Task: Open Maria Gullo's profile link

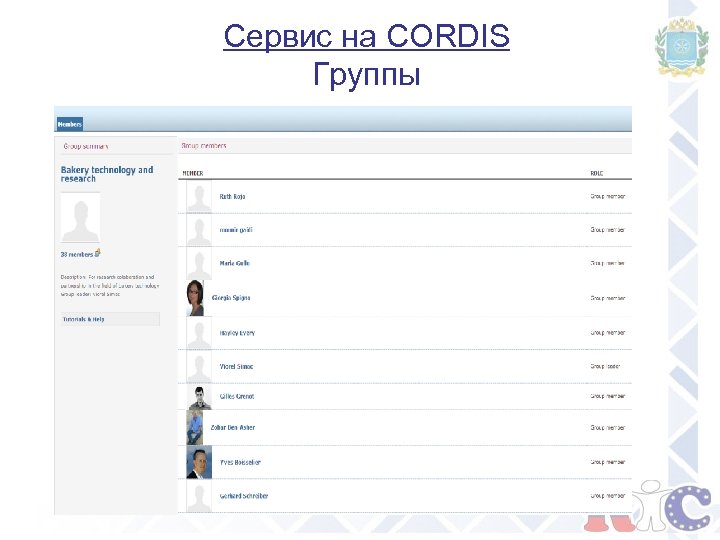Action: point(235,263)
